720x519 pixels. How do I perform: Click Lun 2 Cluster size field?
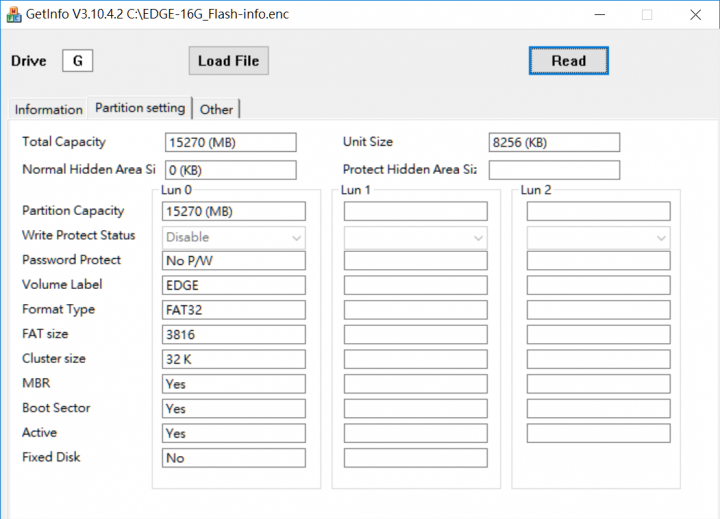(x=598, y=359)
